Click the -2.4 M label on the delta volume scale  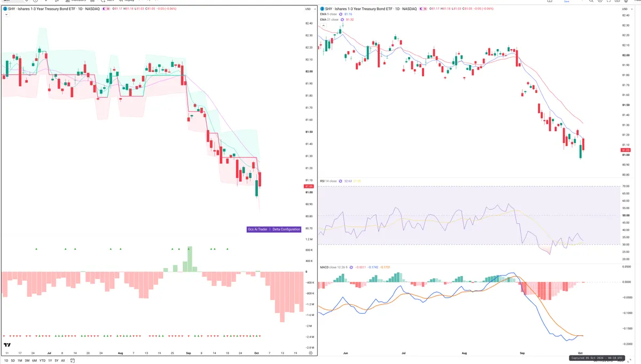[309, 337]
